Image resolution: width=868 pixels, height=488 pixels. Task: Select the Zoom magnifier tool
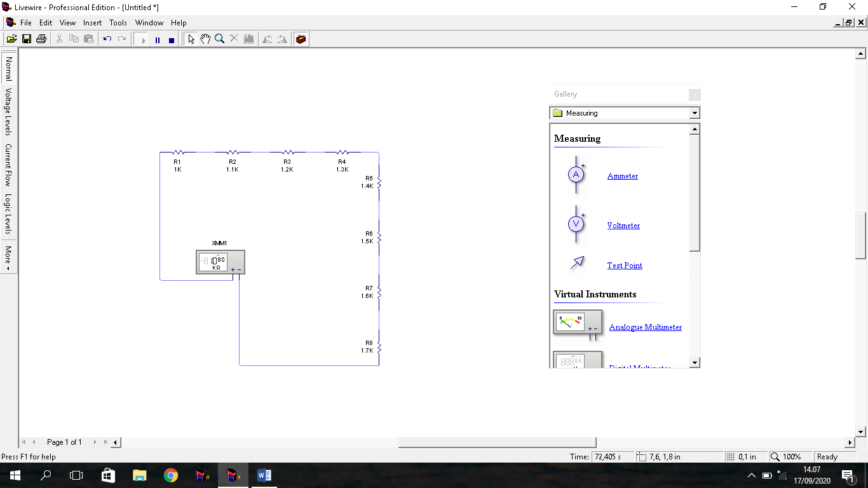coord(220,39)
